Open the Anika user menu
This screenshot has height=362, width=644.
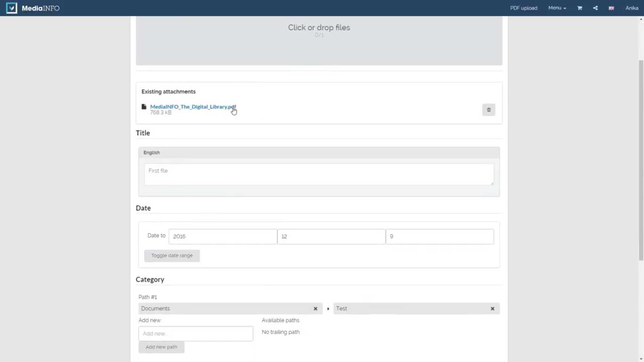point(631,8)
